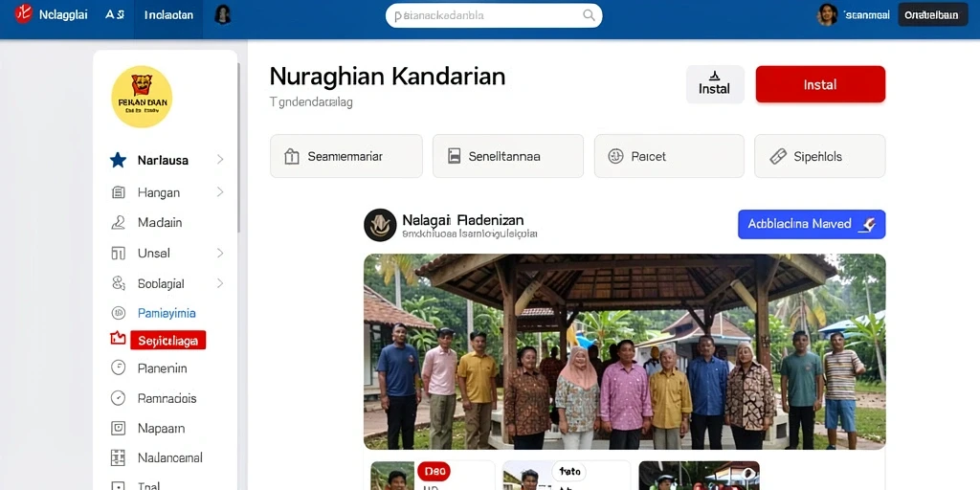Open the Paicet tab

[x=669, y=156]
